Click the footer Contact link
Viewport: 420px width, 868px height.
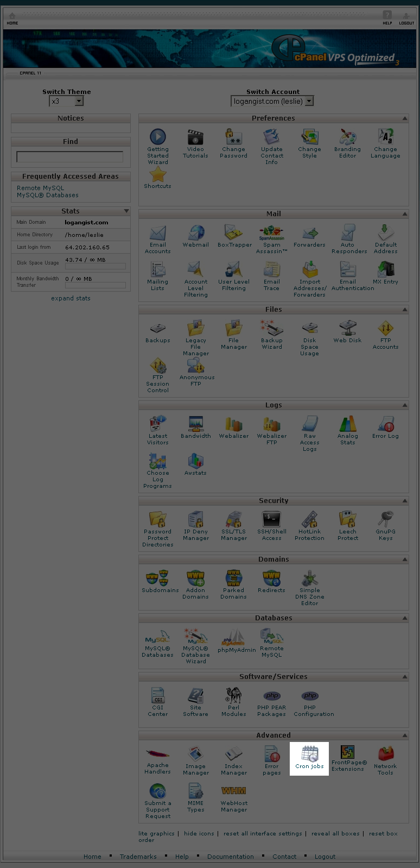click(284, 857)
